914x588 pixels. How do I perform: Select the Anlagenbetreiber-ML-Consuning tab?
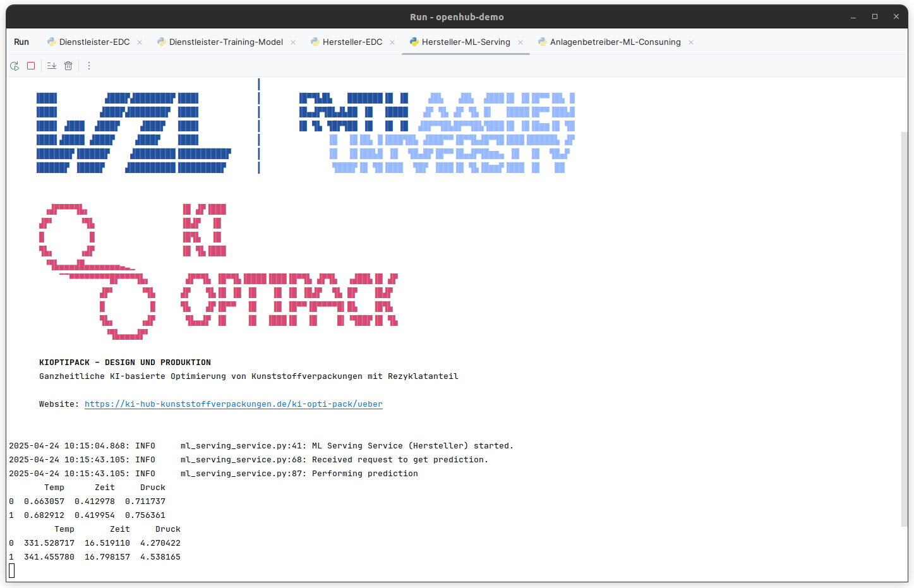tap(615, 42)
